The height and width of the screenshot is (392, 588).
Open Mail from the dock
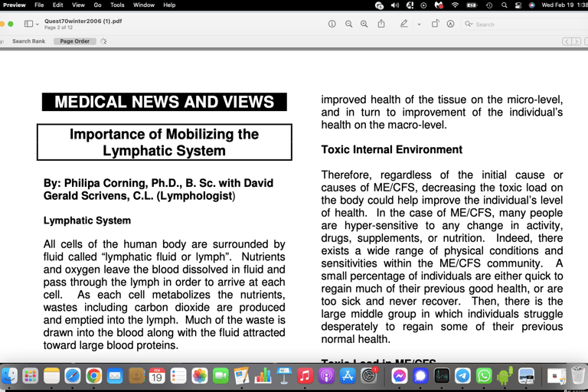[x=115, y=376]
